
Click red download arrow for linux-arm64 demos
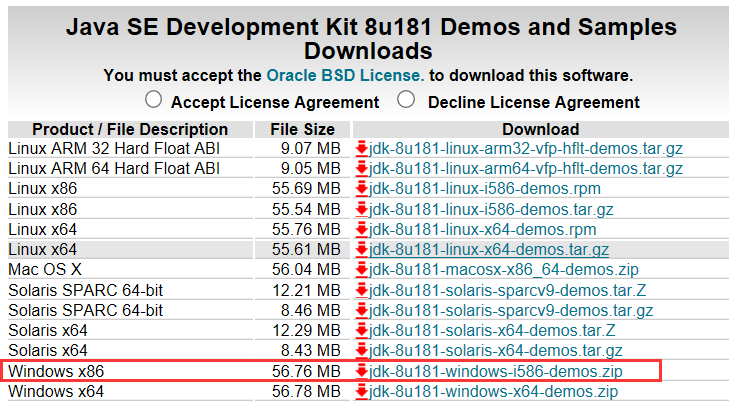tap(362, 168)
